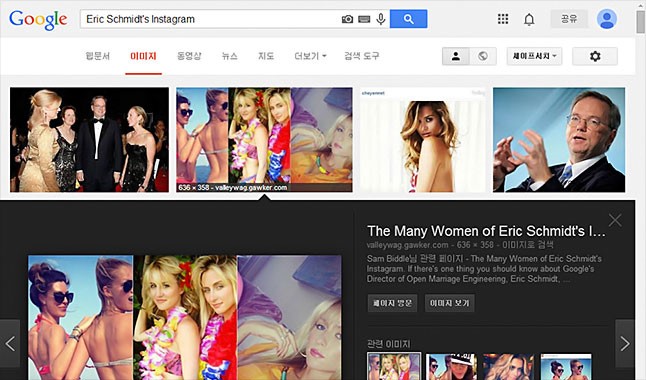The width and height of the screenshot is (646, 380).
Task: Click the Google logo
Action: click(38, 20)
